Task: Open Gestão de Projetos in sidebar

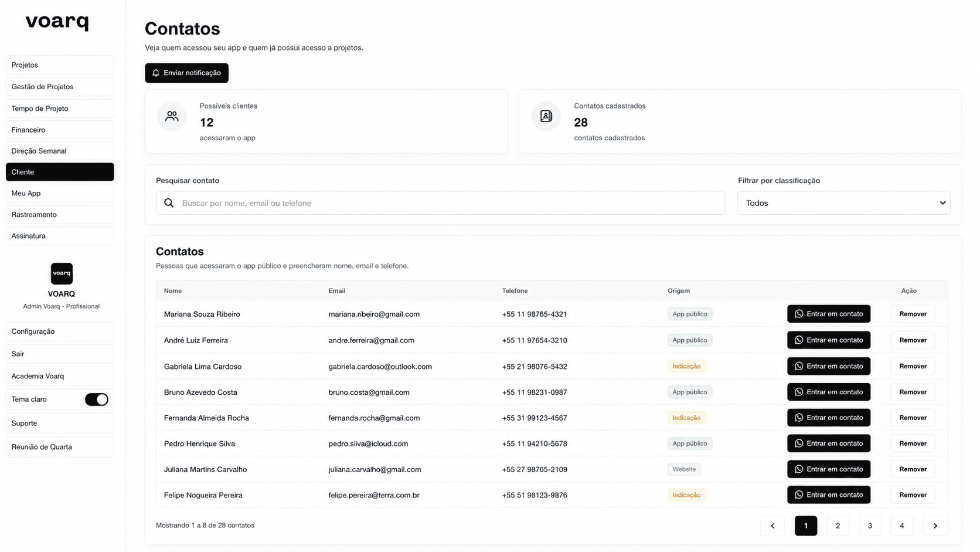Action: click(x=60, y=87)
